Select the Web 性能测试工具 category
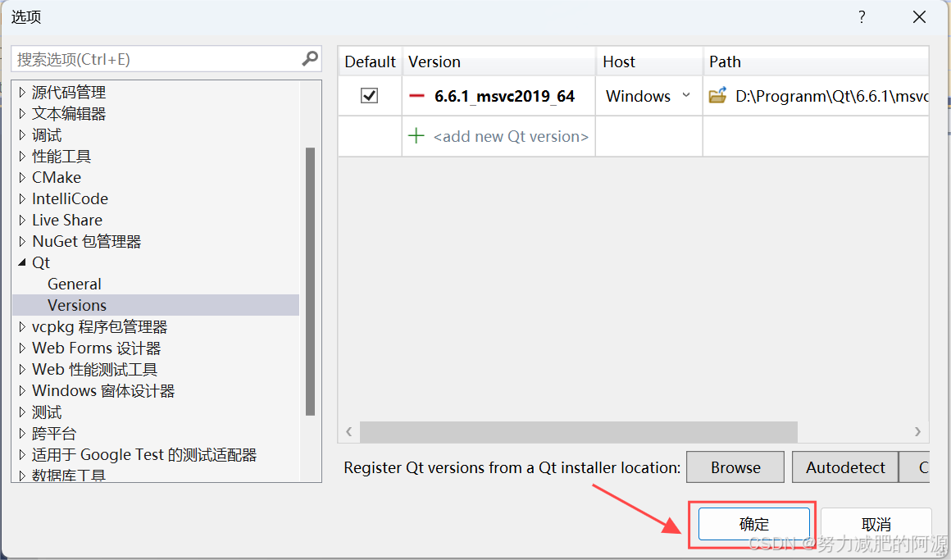951x560 pixels. tap(94, 370)
